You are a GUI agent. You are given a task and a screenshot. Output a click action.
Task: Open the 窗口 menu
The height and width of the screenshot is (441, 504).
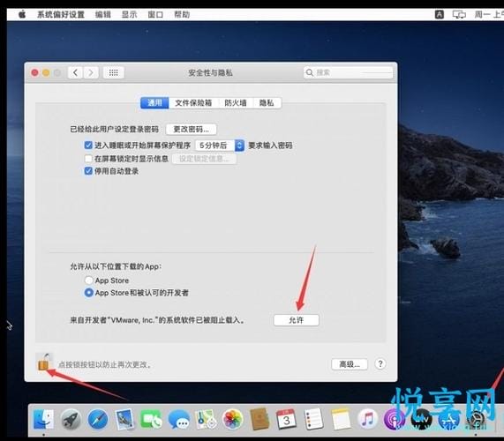pos(155,14)
